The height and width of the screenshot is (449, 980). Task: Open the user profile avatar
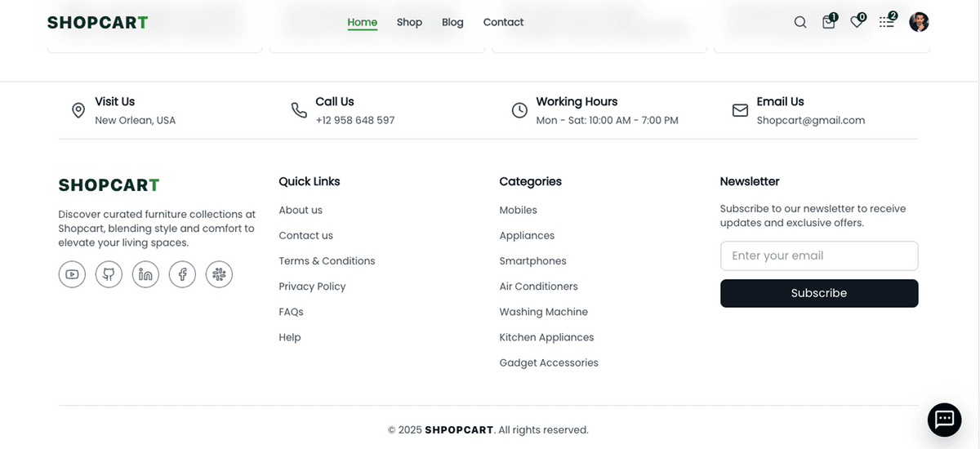point(919,22)
